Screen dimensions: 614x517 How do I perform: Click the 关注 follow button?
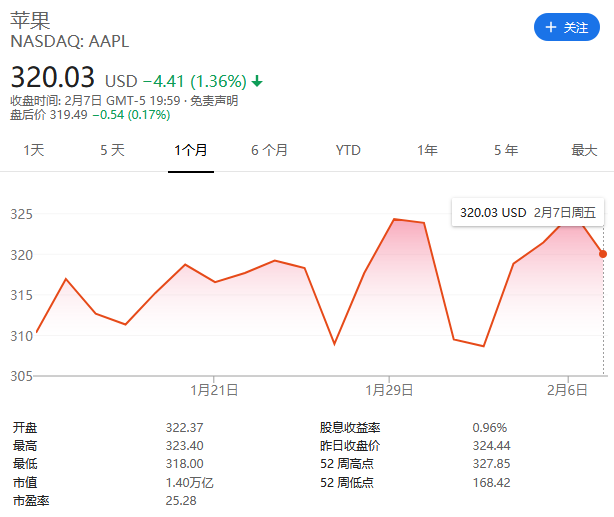[566, 27]
